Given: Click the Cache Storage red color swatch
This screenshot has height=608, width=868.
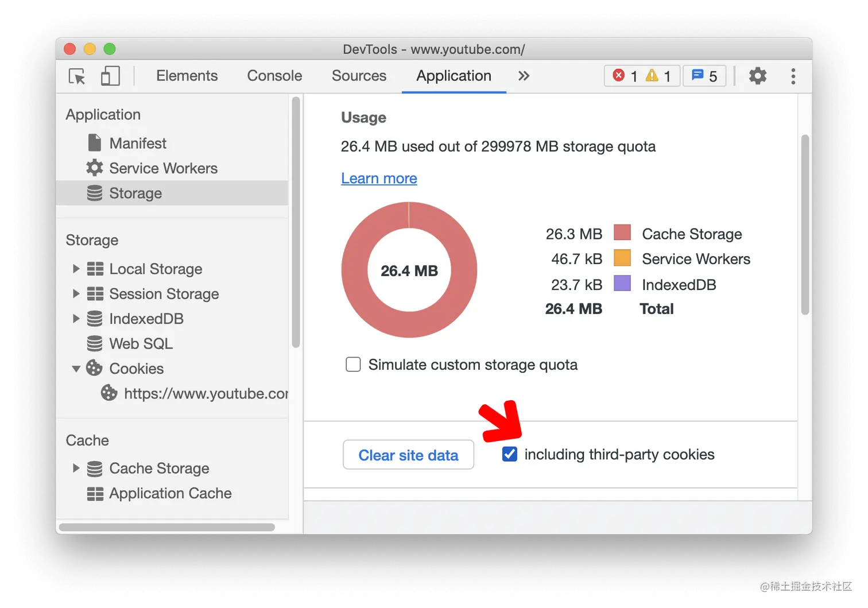Looking at the screenshot, I should (622, 233).
